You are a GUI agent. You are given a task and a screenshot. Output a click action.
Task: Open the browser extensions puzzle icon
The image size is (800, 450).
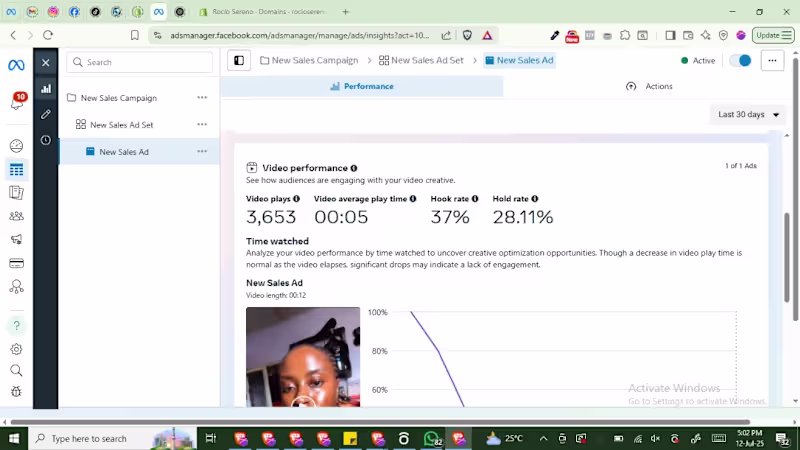click(x=624, y=35)
